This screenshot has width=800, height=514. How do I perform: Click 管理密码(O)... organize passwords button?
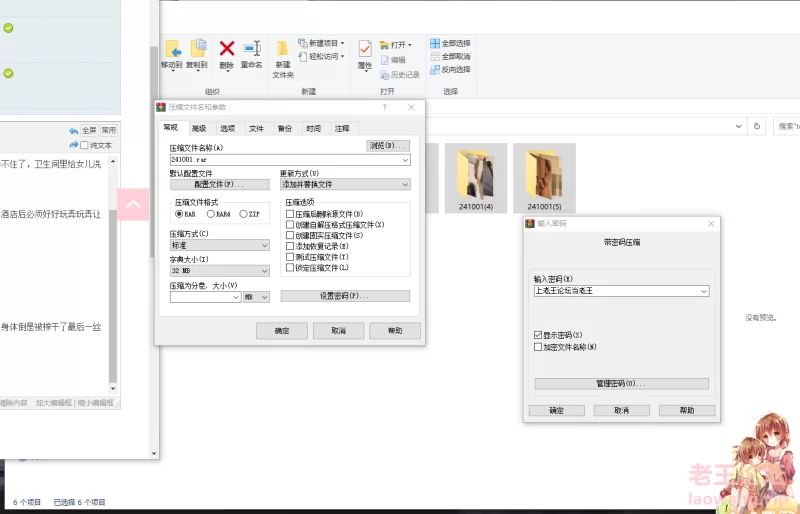click(621, 383)
